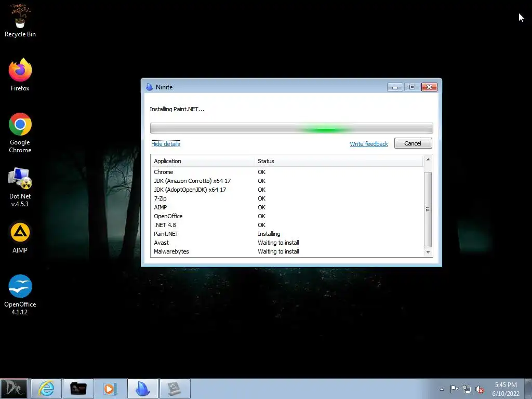The width and height of the screenshot is (532, 399).
Task: Click the Start button in the taskbar
Action: [x=14, y=389]
